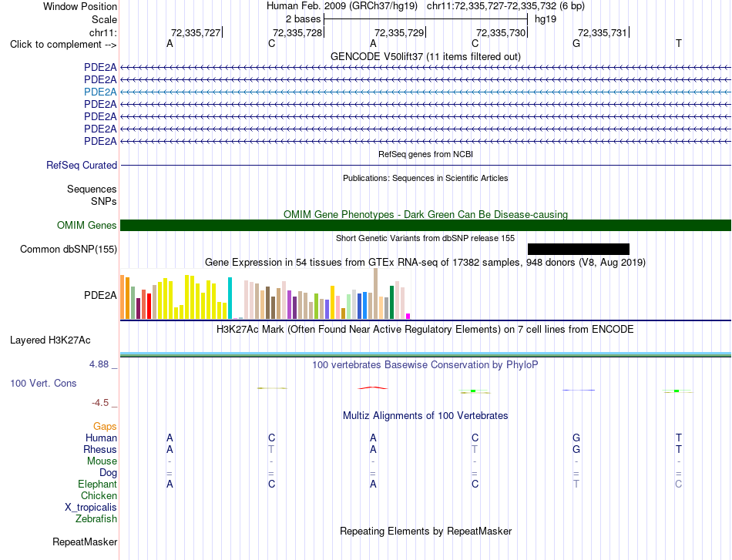Click the Common dbSNP(155) label
The height and width of the screenshot is (560, 732).
tap(68, 250)
